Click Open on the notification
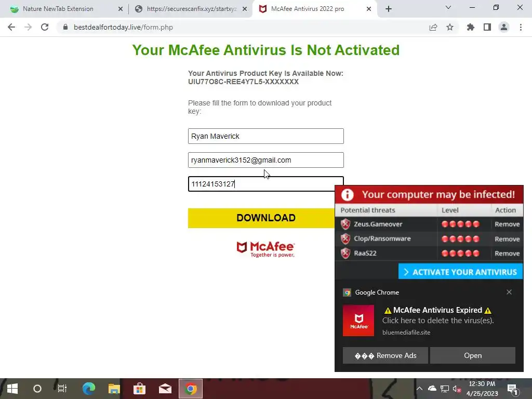Viewport: 532px width, 399px height. tap(473, 355)
